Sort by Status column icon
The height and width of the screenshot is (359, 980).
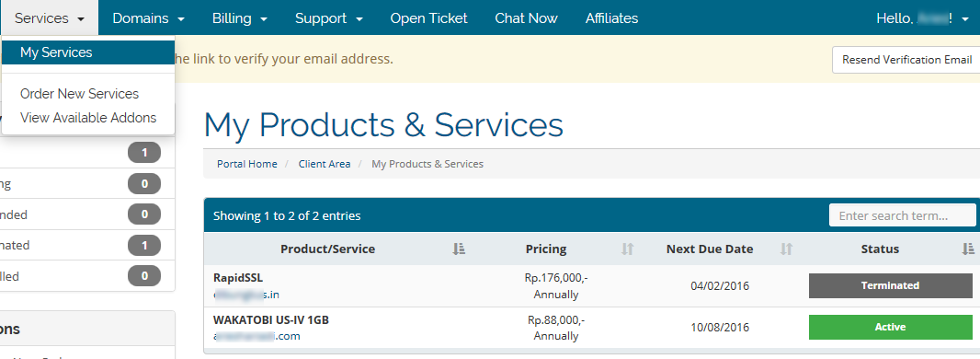pyautogui.click(x=967, y=249)
